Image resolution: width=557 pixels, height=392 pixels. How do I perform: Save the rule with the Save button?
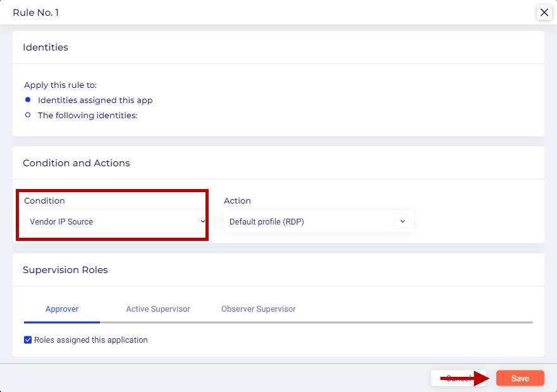(x=520, y=378)
